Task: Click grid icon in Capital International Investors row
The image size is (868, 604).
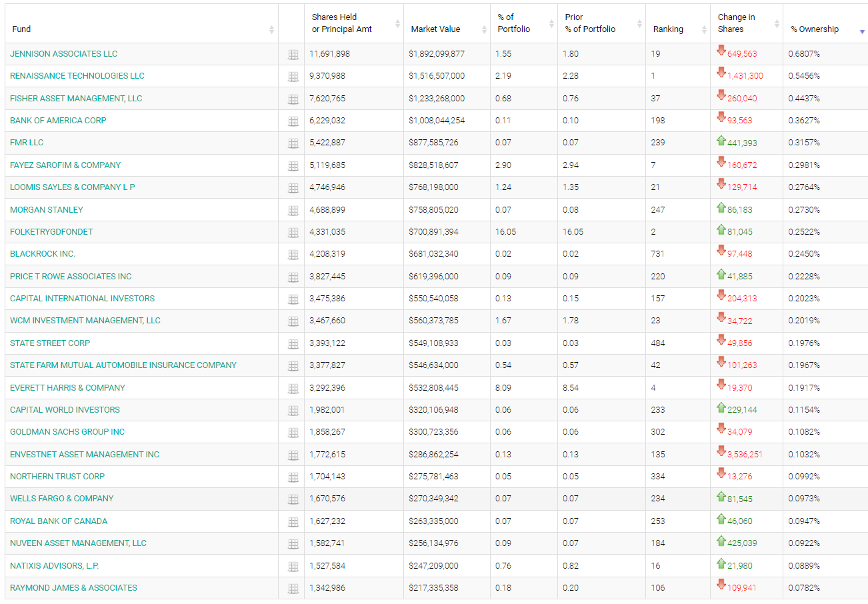Action: (x=293, y=299)
